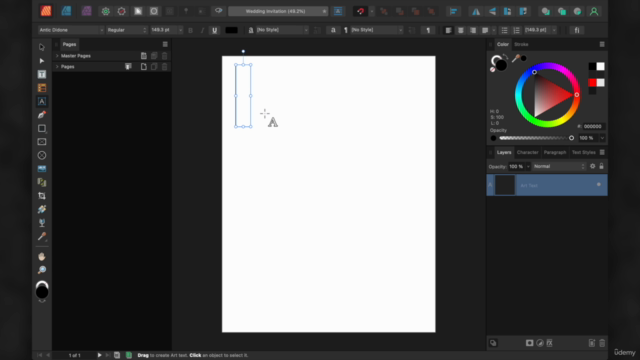Switch to the Character tab
Image resolution: width=640 pixels, height=360 pixels.
coord(527,153)
